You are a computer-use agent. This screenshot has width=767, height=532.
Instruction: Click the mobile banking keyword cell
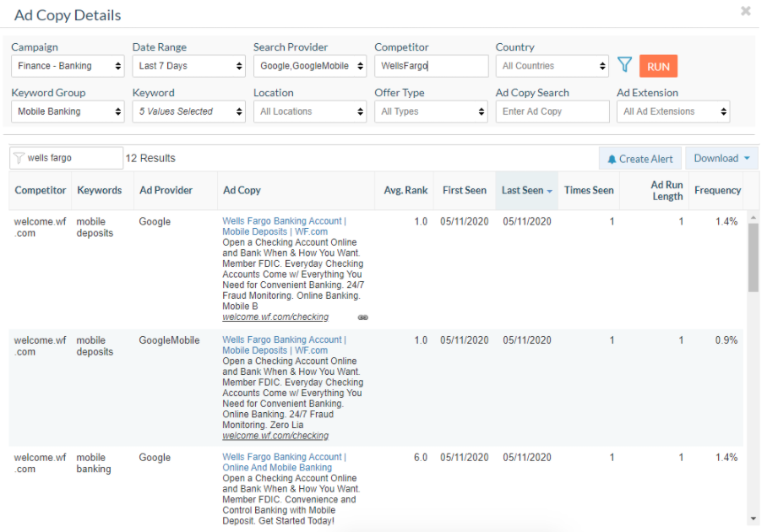coord(94,463)
